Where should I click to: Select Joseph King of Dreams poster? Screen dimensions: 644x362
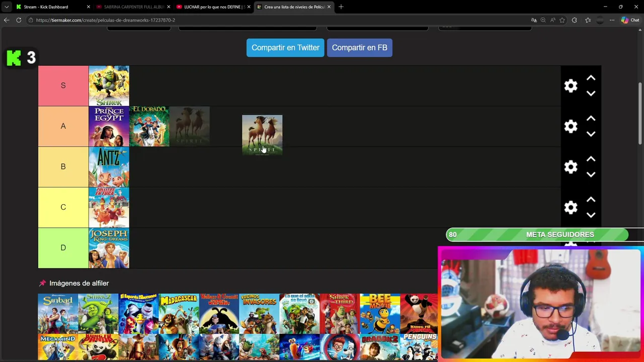[109, 248]
